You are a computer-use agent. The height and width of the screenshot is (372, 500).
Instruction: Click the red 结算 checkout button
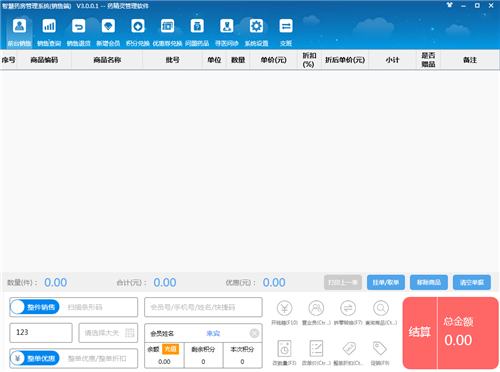click(420, 332)
